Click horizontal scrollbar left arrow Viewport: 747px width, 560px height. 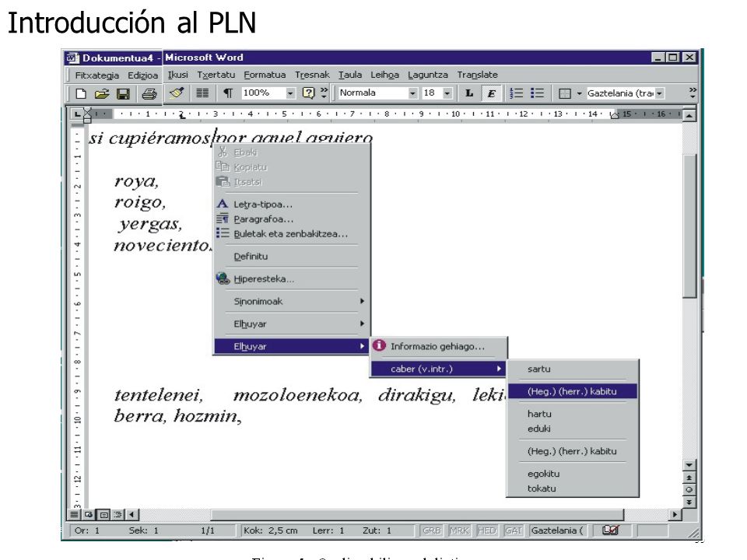(x=132, y=514)
